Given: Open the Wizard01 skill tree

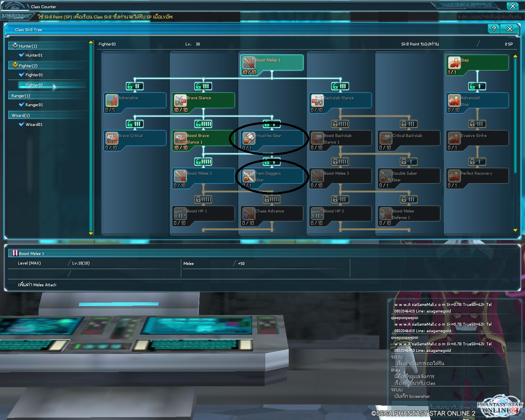Looking at the screenshot, I should point(34,125).
